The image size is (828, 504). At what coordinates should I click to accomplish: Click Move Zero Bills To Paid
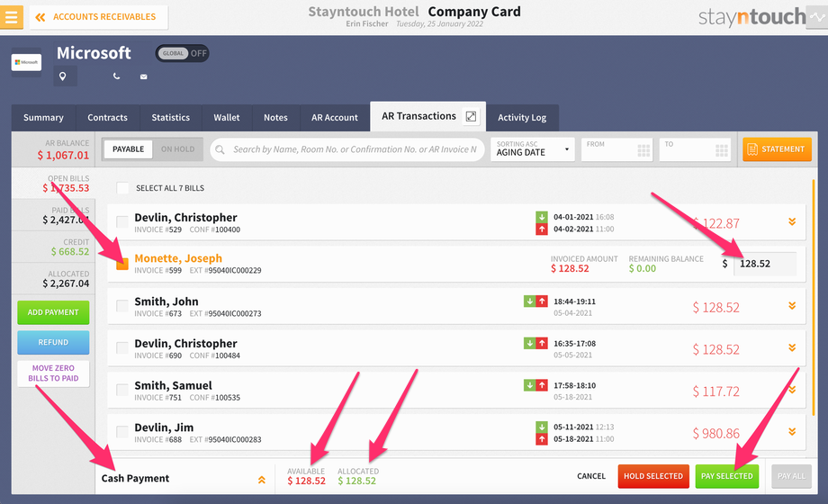(53, 373)
